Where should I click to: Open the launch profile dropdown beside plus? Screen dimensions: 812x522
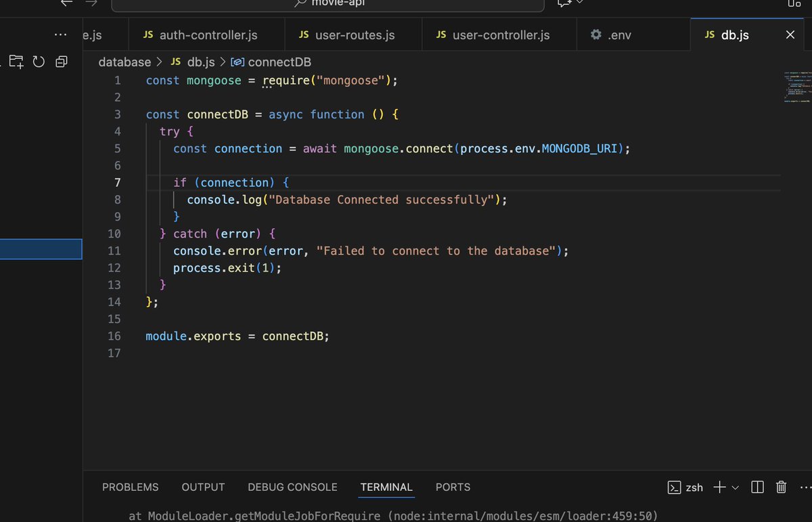[736, 487]
